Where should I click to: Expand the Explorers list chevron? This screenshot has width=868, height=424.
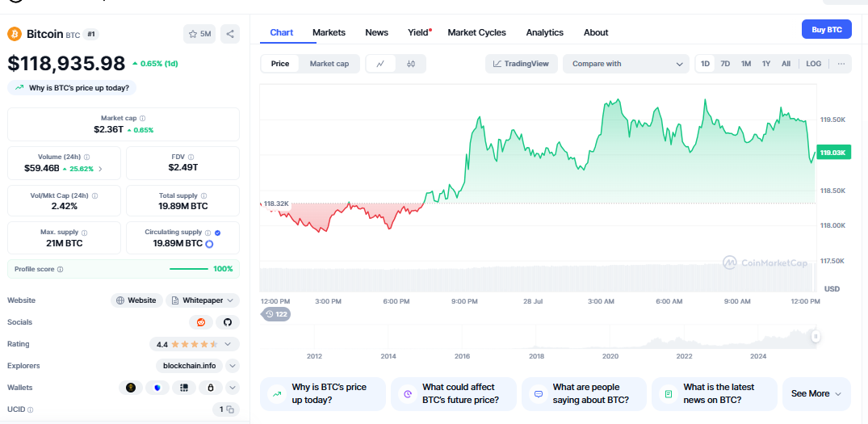[x=233, y=366]
